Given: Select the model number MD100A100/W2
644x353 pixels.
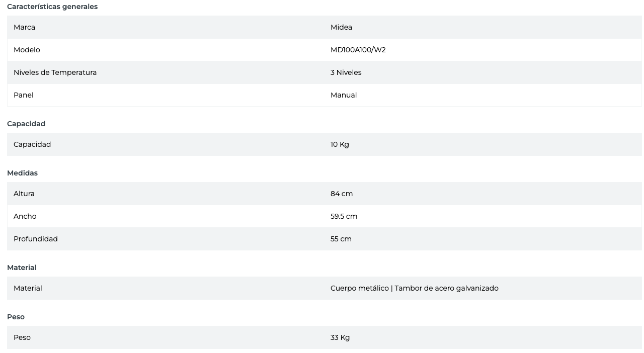Looking at the screenshot, I should (x=358, y=50).
